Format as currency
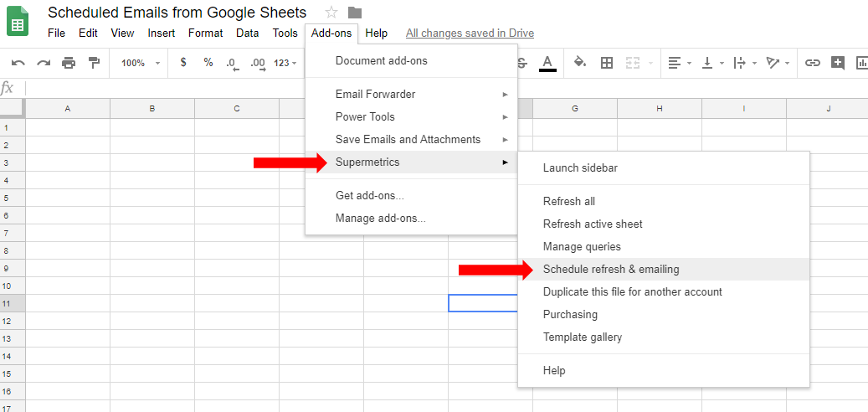The image size is (868, 412). [183, 63]
